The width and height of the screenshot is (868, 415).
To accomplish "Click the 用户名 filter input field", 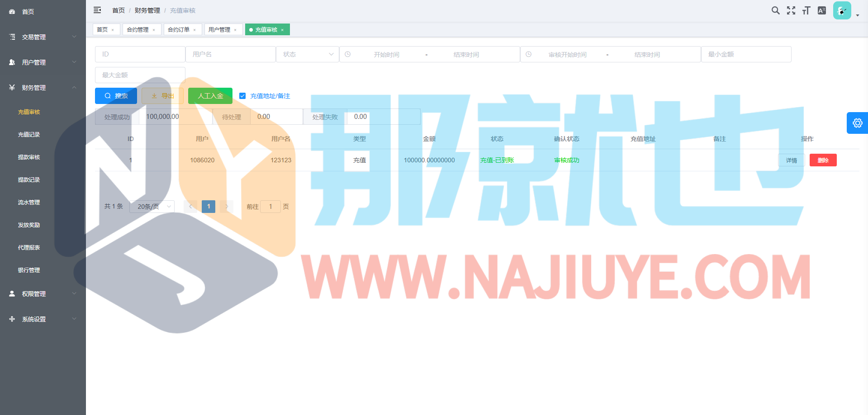I will pos(231,54).
